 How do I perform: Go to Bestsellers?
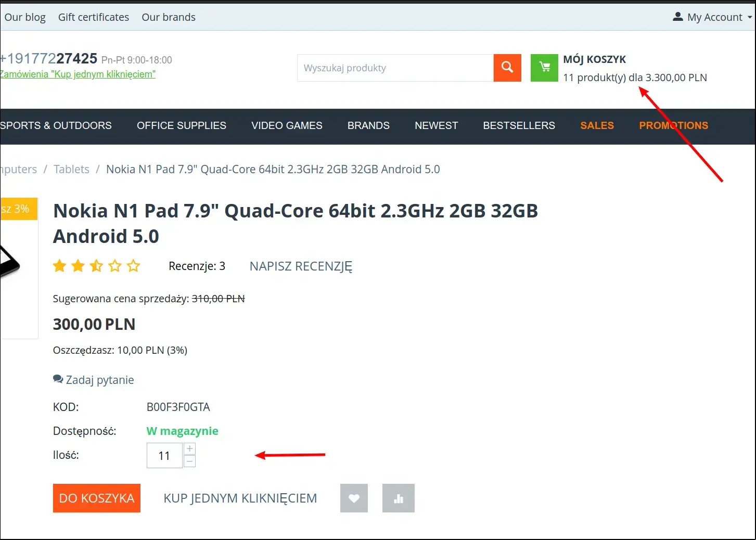point(519,125)
